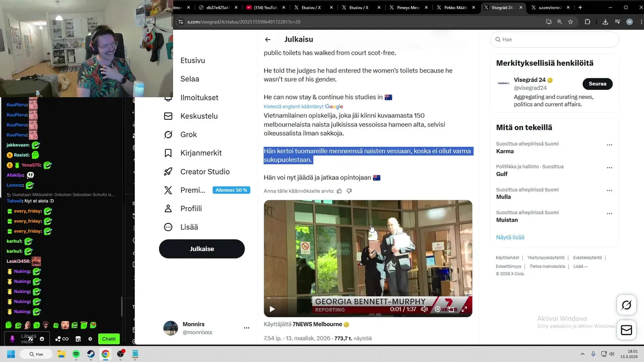This screenshot has width=644, height=362.
Task: Click into the Hae search field
Action: tap(554, 39)
